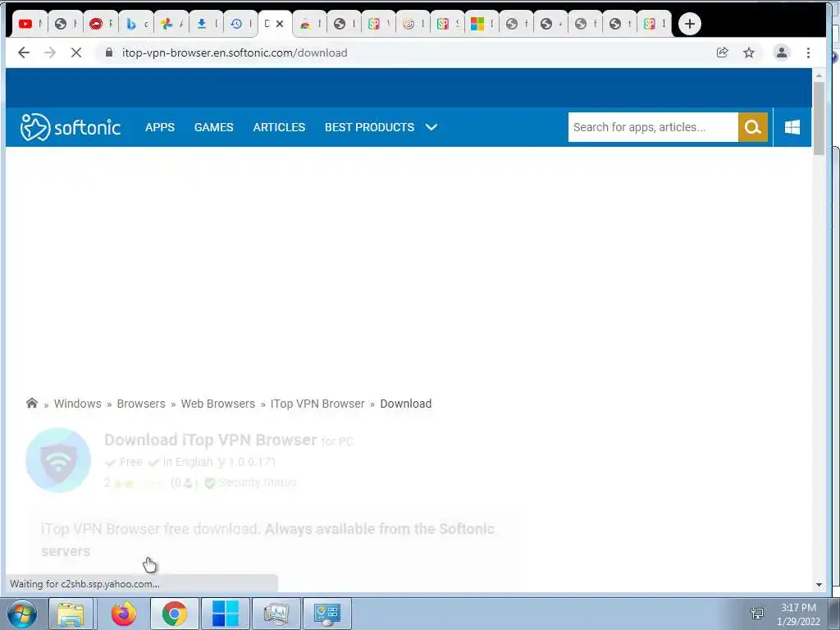Switch to the colorful pinwheel icon tab
840x630 pixels.
(x=171, y=24)
